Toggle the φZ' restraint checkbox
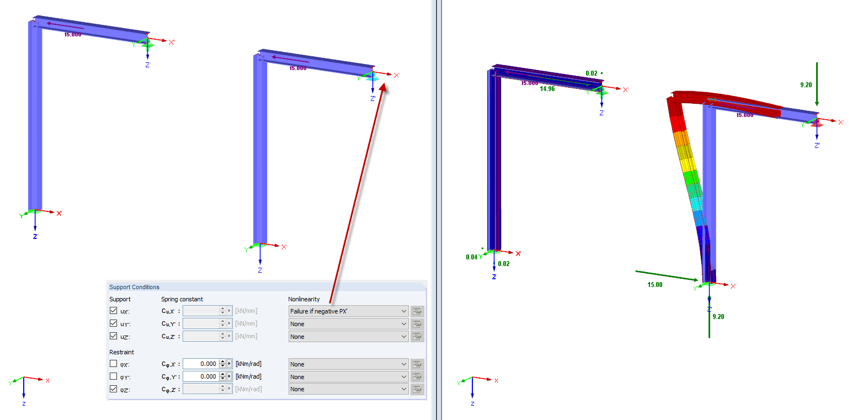The width and height of the screenshot is (868, 420). (x=113, y=389)
